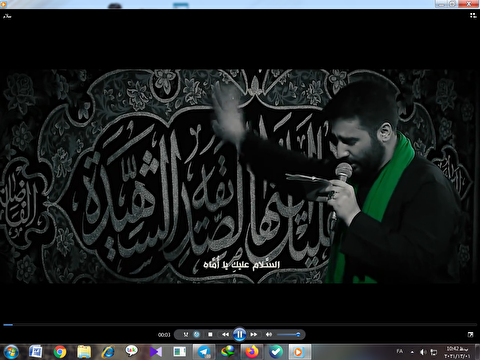Open Microsoft Word from the taskbar

[x=35, y=352]
